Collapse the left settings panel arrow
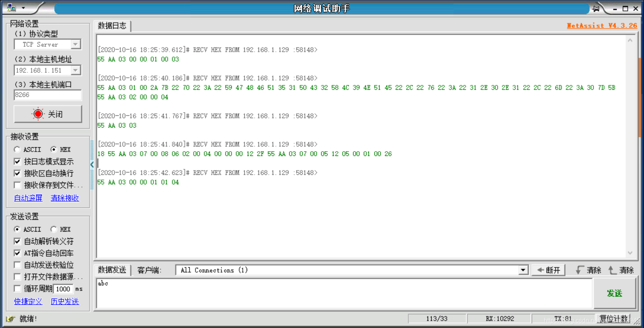 (x=92, y=165)
